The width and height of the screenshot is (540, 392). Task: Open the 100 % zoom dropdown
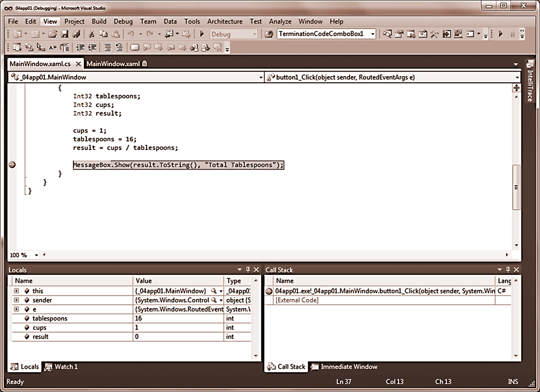click(x=36, y=255)
